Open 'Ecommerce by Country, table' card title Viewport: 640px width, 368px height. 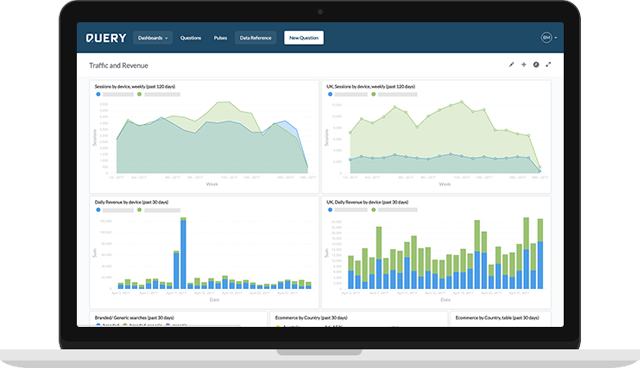click(497, 317)
